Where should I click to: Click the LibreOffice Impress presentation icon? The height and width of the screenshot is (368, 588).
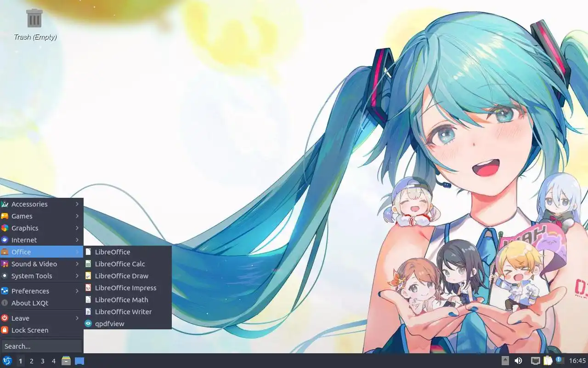pyautogui.click(x=89, y=287)
